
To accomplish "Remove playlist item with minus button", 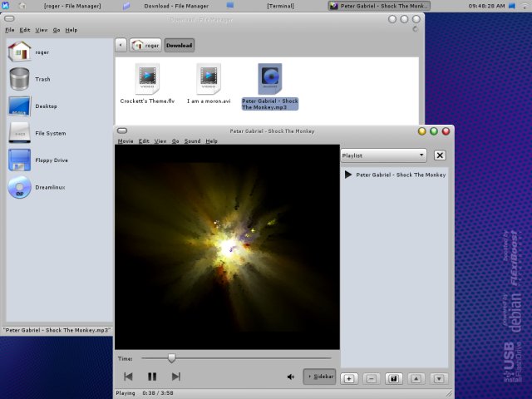I will point(372,379).
